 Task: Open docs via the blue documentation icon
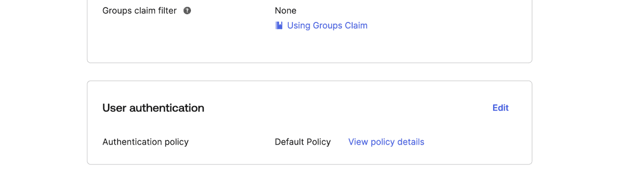279,26
